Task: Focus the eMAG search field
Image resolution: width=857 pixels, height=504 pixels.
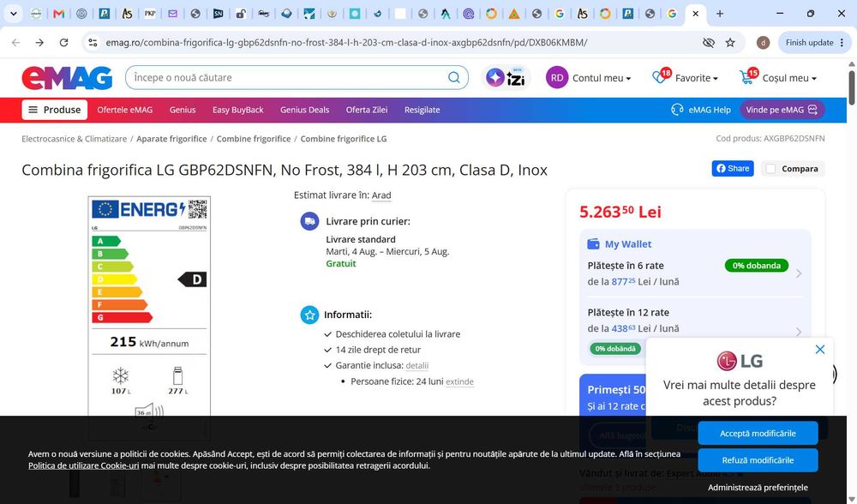Action: [290, 78]
